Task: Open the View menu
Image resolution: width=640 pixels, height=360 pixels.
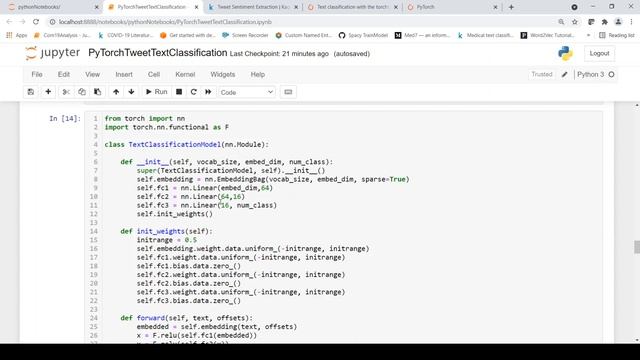Action: [x=92, y=74]
